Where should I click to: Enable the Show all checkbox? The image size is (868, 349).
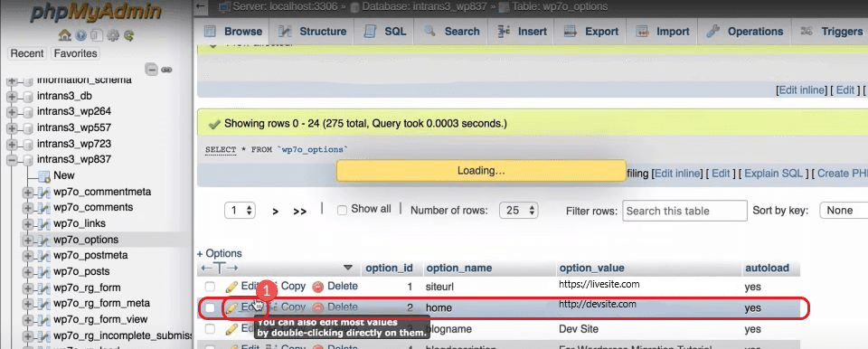pyautogui.click(x=342, y=210)
